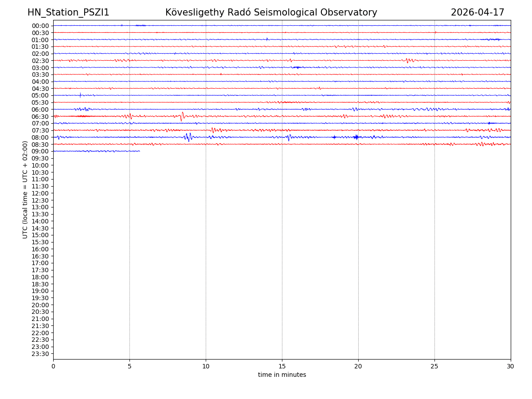The width and height of the screenshot is (532, 399).
Task: Select the 06:30 row time label
Action: [40, 117]
